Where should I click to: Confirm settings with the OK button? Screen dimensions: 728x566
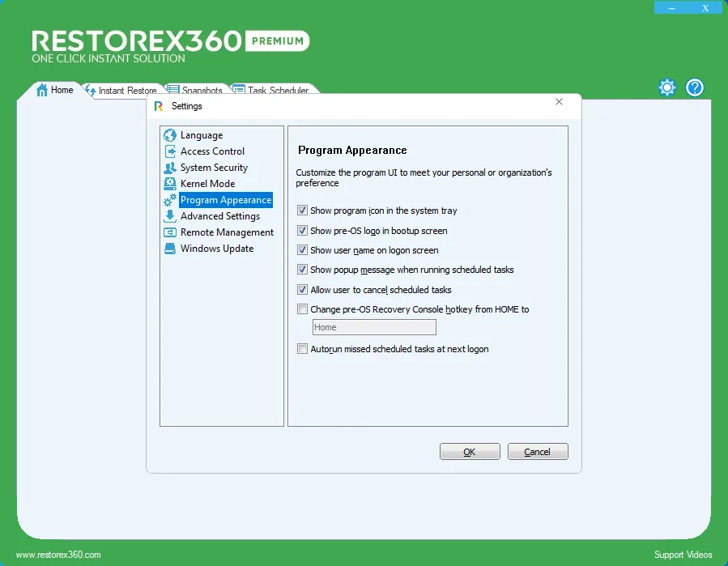(470, 451)
